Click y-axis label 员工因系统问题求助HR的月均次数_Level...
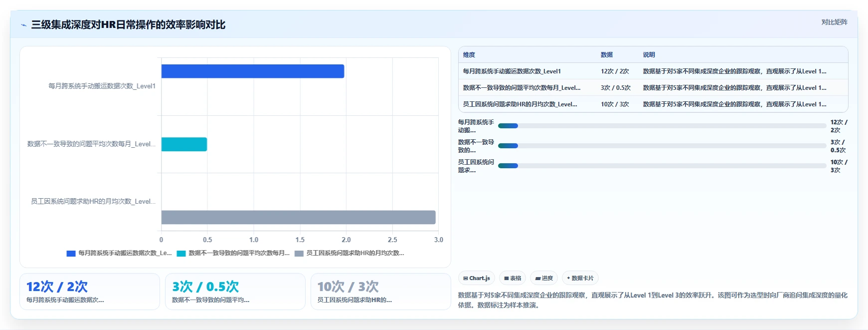 tap(93, 201)
